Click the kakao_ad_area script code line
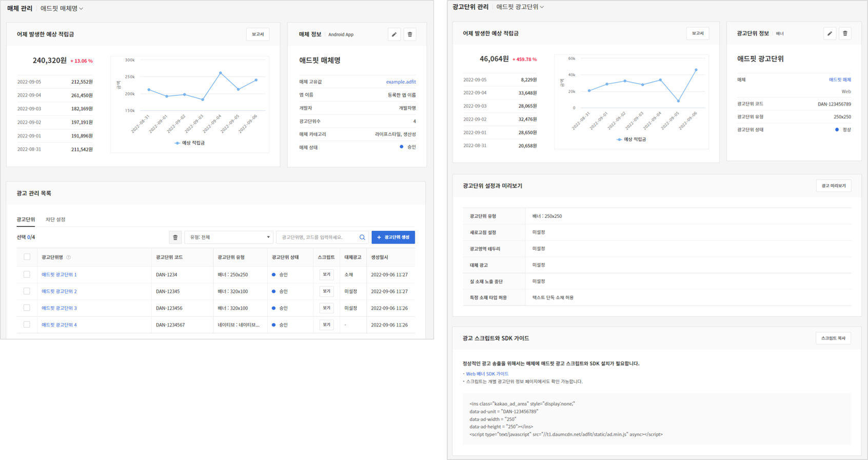Viewport: 868px width, 460px height. pos(522,404)
